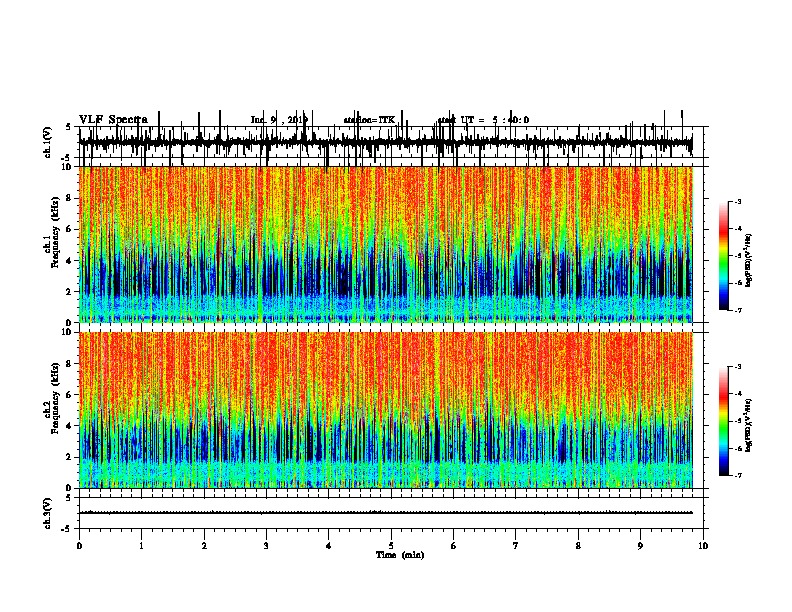The height and width of the screenshot is (612, 792).
Task: Click the ch.2 spectrogram color scale bar
Action: click(x=724, y=421)
